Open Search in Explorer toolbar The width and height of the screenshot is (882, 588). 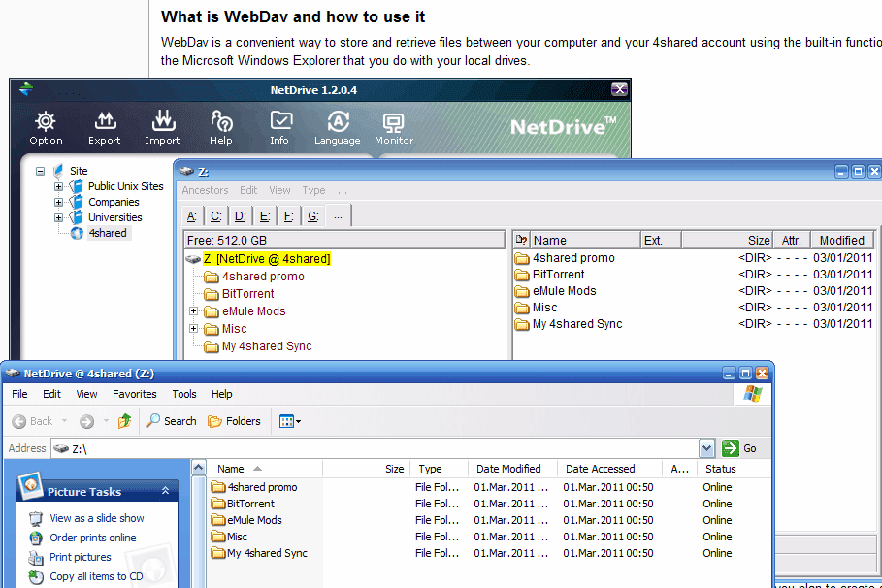pos(171,421)
